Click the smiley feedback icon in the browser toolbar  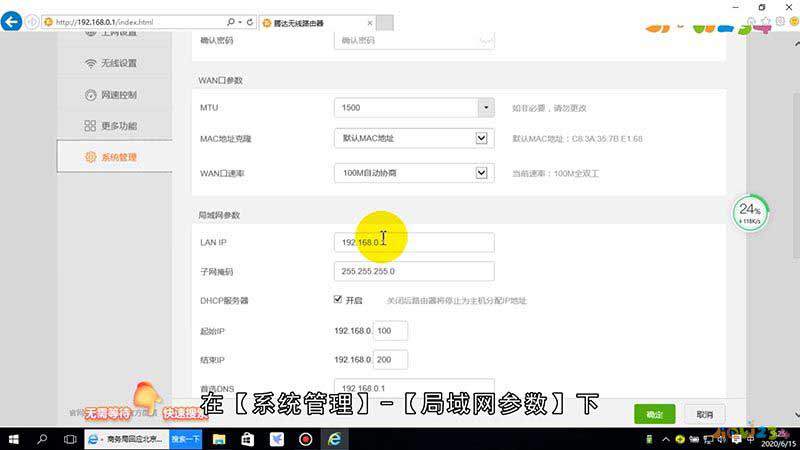[x=794, y=21]
